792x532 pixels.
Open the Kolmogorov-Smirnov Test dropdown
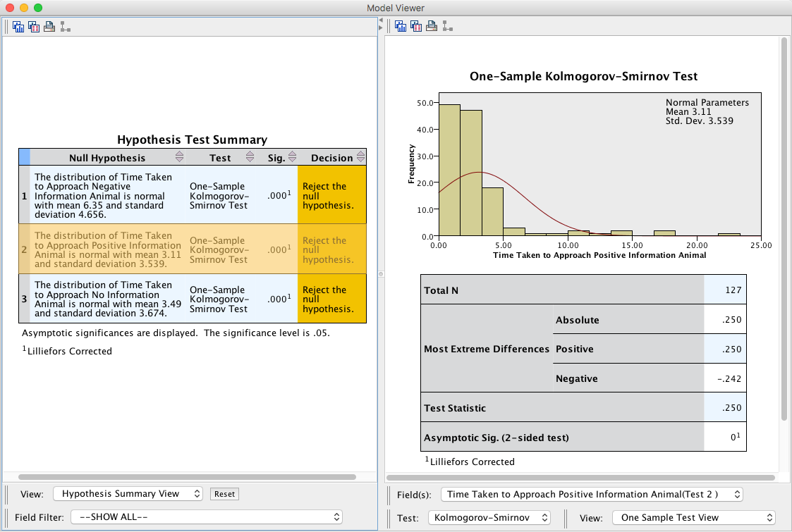tap(489, 517)
